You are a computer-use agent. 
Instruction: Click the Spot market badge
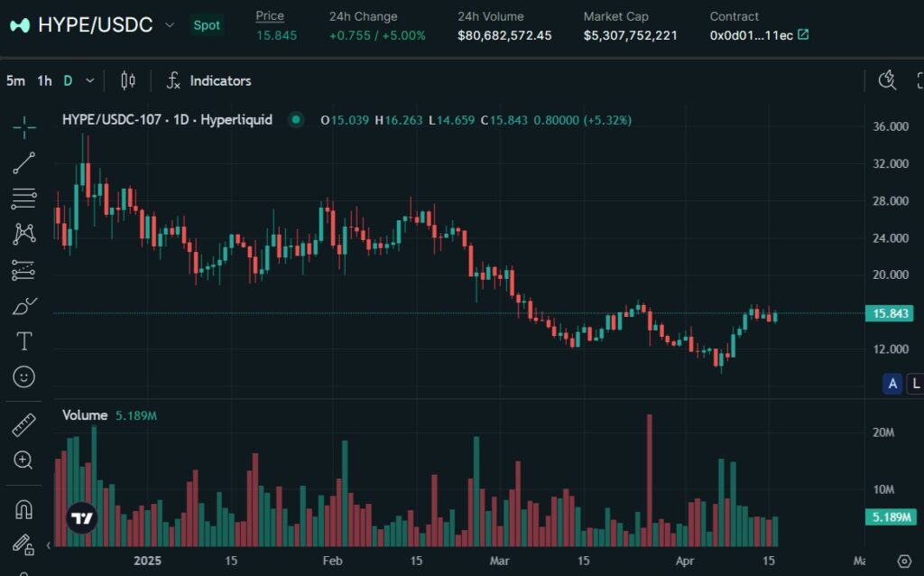point(207,25)
